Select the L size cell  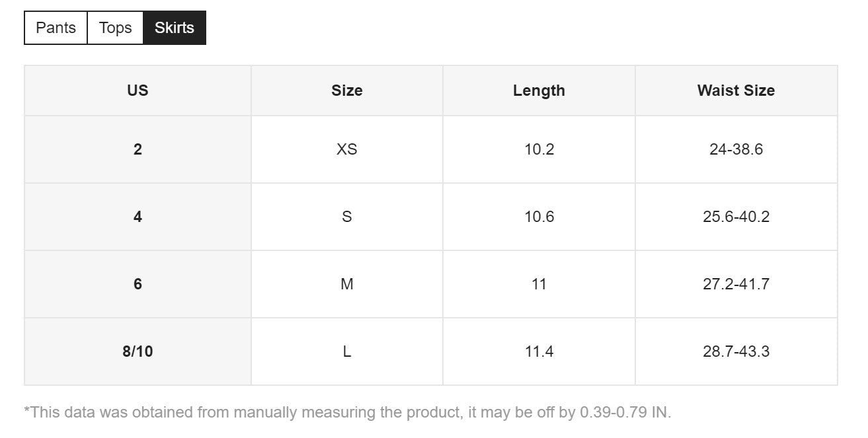coord(346,351)
